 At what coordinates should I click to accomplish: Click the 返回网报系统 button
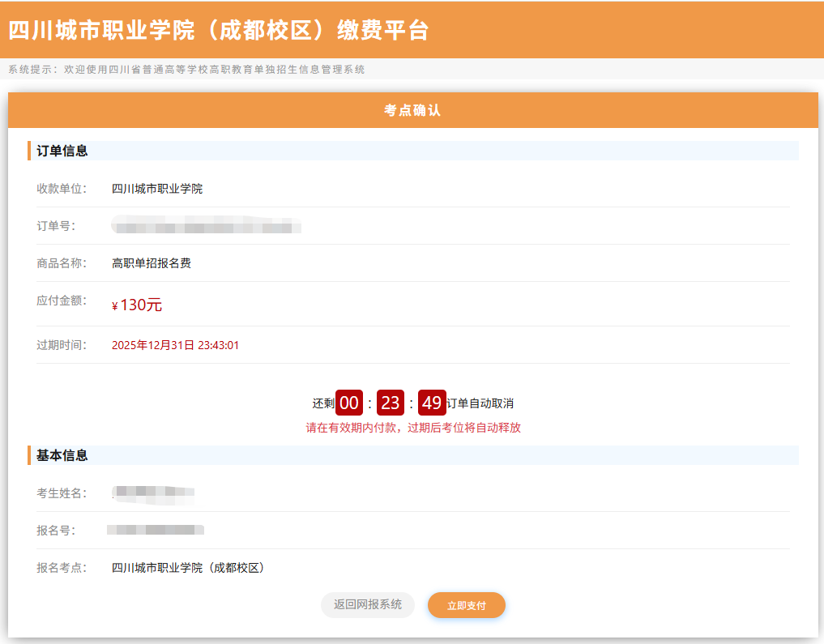(x=367, y=605)
